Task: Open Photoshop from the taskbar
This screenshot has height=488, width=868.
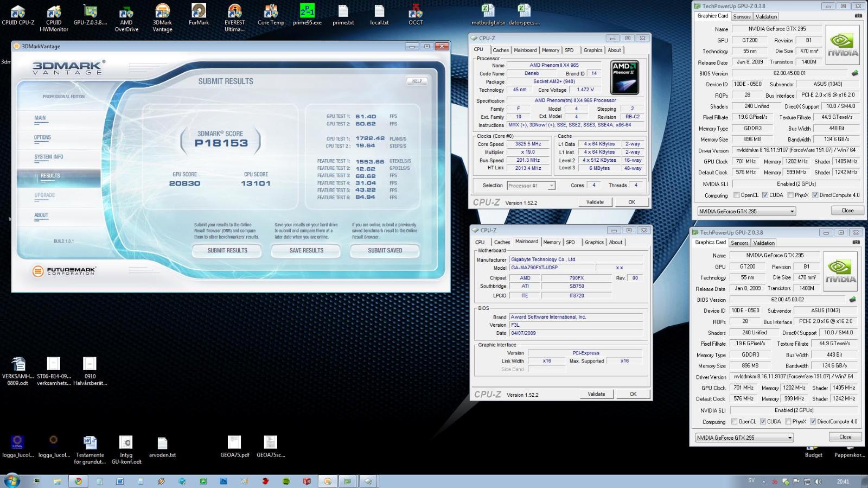Action: coord(224,481)
